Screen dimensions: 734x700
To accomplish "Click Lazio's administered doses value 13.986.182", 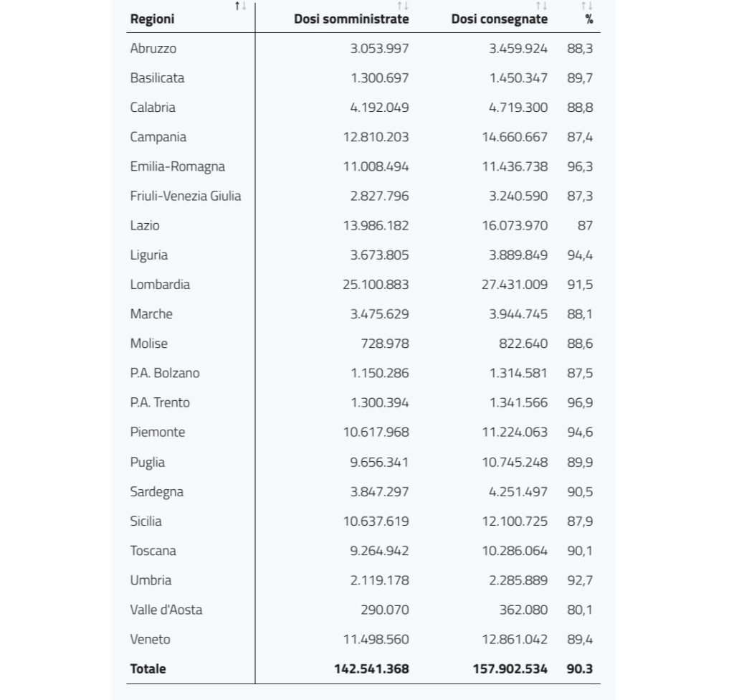I will [x=376, y=226].
